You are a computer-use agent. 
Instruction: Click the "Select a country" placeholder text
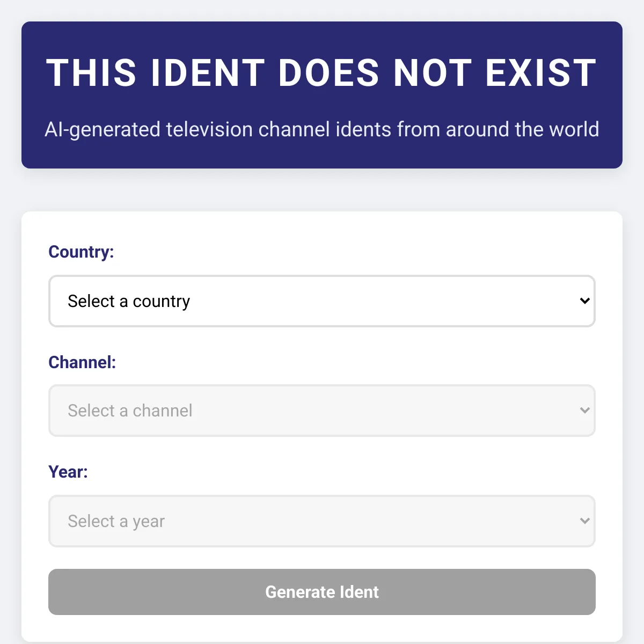(x=129, y=301)
